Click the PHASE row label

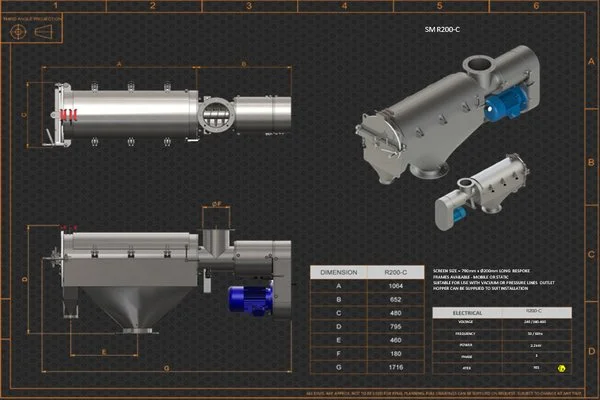pyautogui.click(x=466, y=357)
